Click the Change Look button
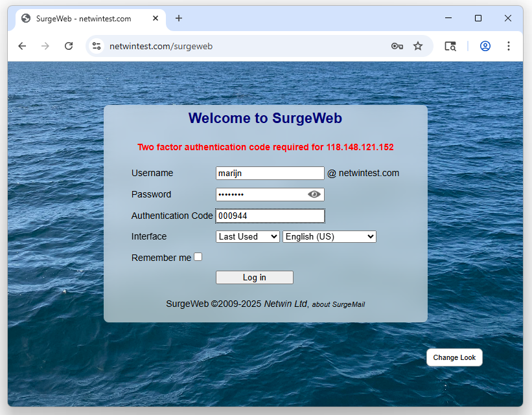 click(454, 357)
